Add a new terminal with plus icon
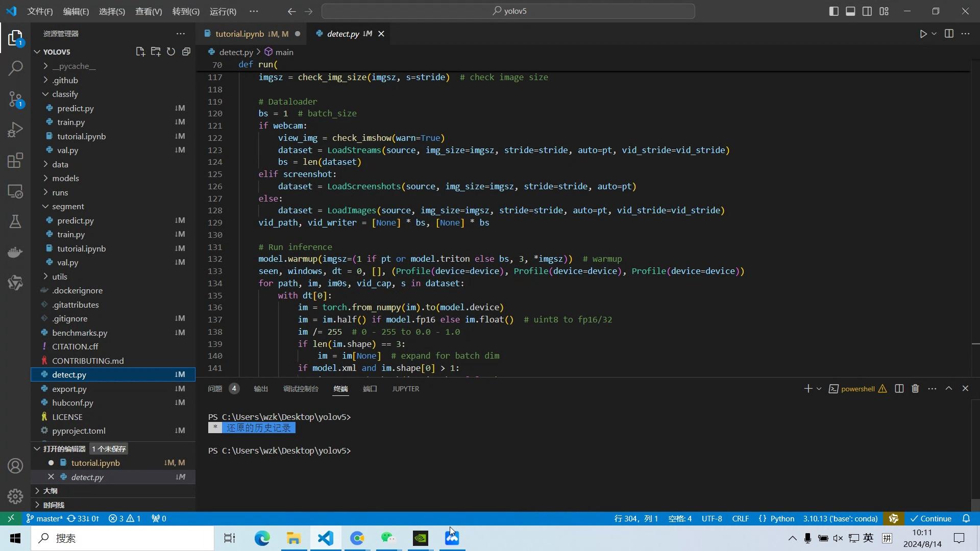Image resolution: width=980 pixels, height=551 pixels. tap(808, 389)
